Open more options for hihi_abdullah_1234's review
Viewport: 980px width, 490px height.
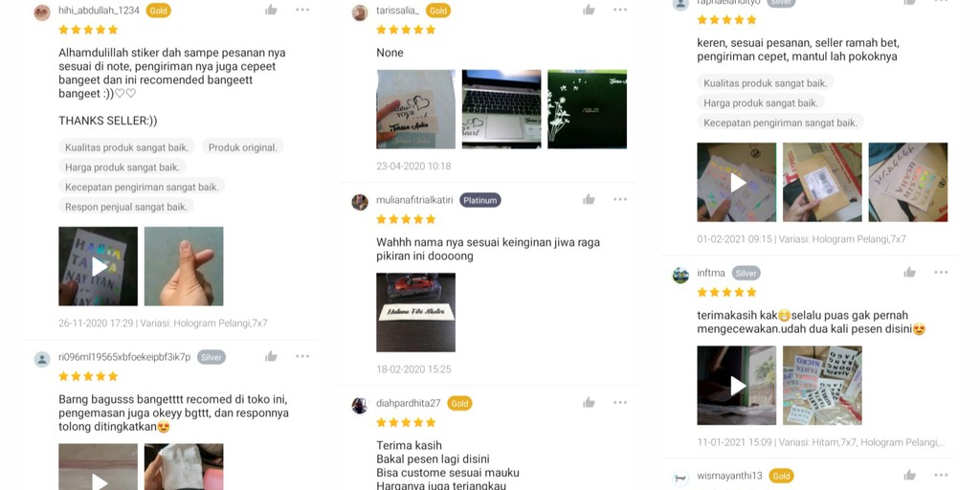[x=302, y=10]
